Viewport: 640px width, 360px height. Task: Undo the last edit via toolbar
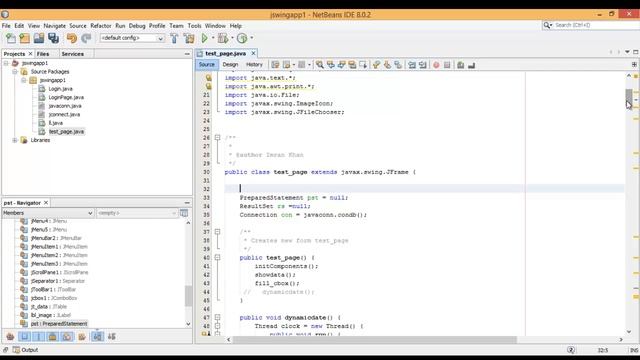tap(72, 38)
